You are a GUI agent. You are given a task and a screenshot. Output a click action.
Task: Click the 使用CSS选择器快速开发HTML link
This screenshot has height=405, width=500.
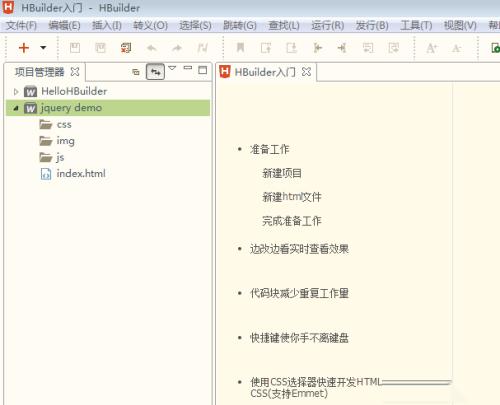[316, 382]
